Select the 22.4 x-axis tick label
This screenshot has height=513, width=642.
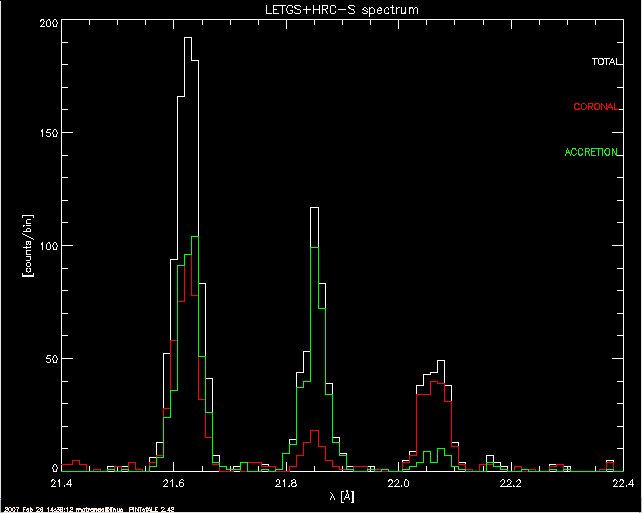coord(622,483)
